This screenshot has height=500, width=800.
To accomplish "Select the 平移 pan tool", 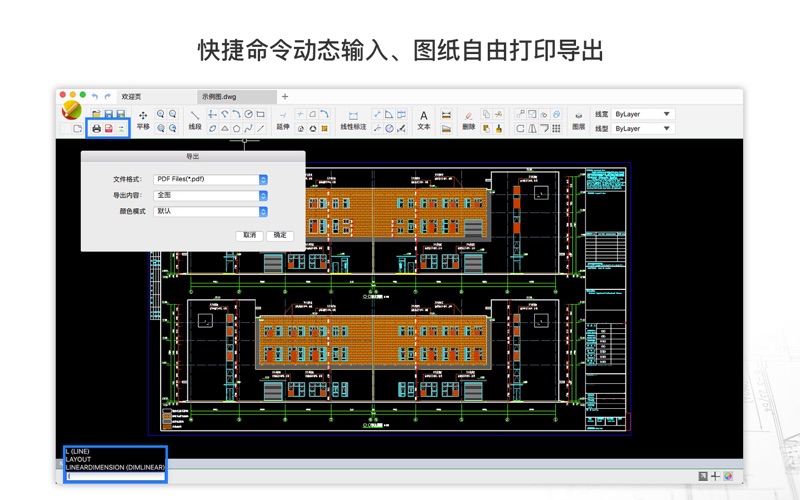I will click(x=143, y=120).
